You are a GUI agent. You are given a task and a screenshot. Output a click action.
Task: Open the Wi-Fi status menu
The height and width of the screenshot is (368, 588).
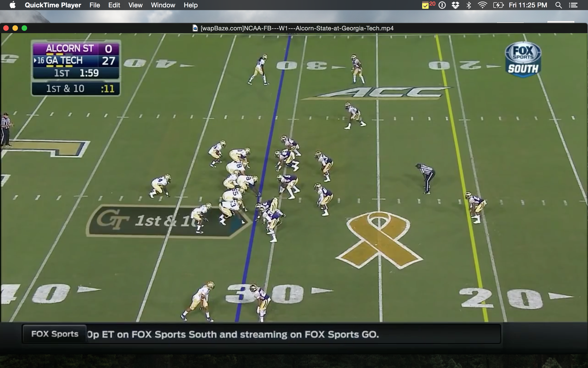pyautogui.click(x=482, y=5)
